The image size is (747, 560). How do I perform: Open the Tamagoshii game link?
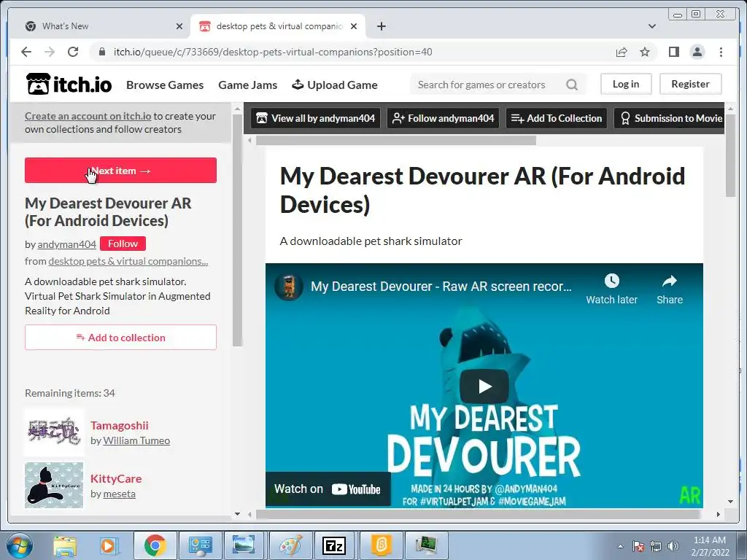(x=120, y=425)
